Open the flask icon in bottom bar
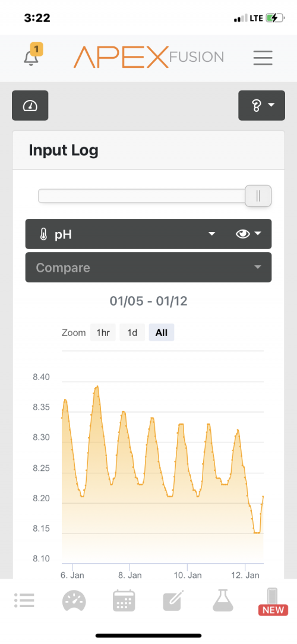Viewport: 297px width, 644px height. [223, 601]
